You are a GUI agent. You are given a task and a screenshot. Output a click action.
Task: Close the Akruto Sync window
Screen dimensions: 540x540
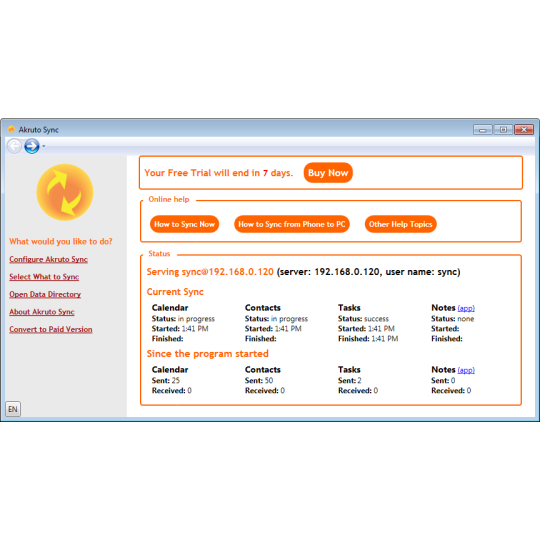tap(524, 130)
